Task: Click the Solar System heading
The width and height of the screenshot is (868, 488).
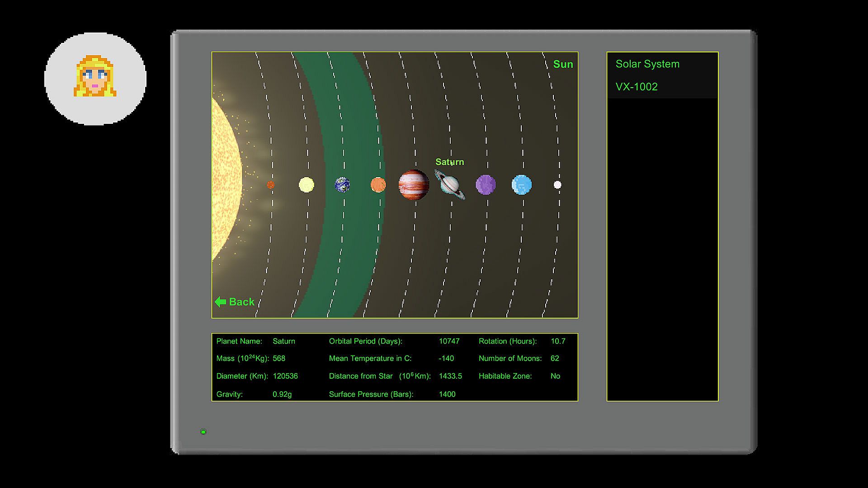Action: point(647,64)
